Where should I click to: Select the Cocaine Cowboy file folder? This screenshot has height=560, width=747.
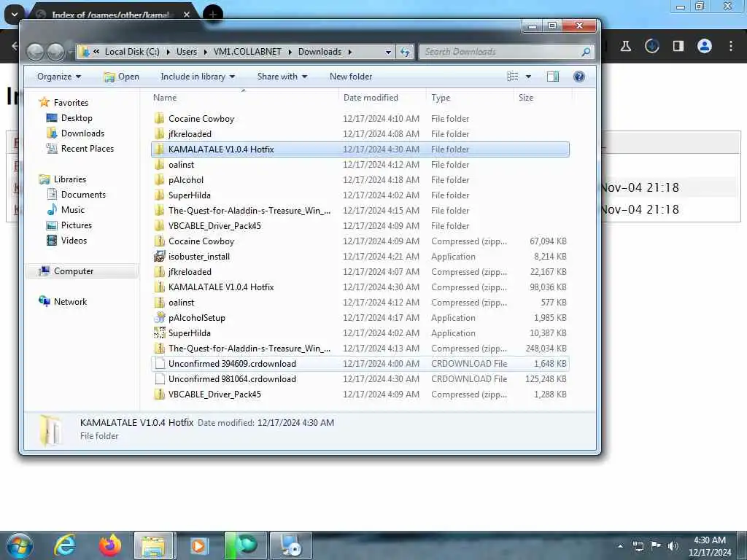(x=360, y=119)
